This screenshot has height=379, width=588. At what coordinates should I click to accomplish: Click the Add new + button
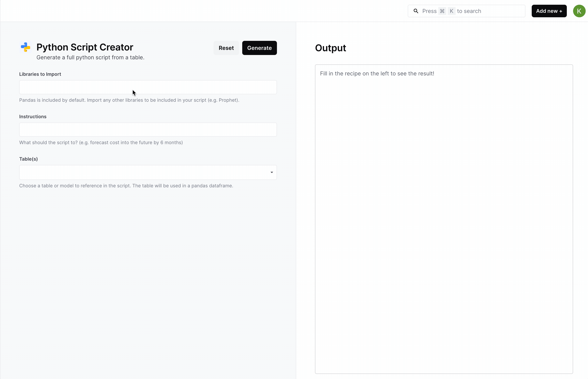tap(549, 11)
